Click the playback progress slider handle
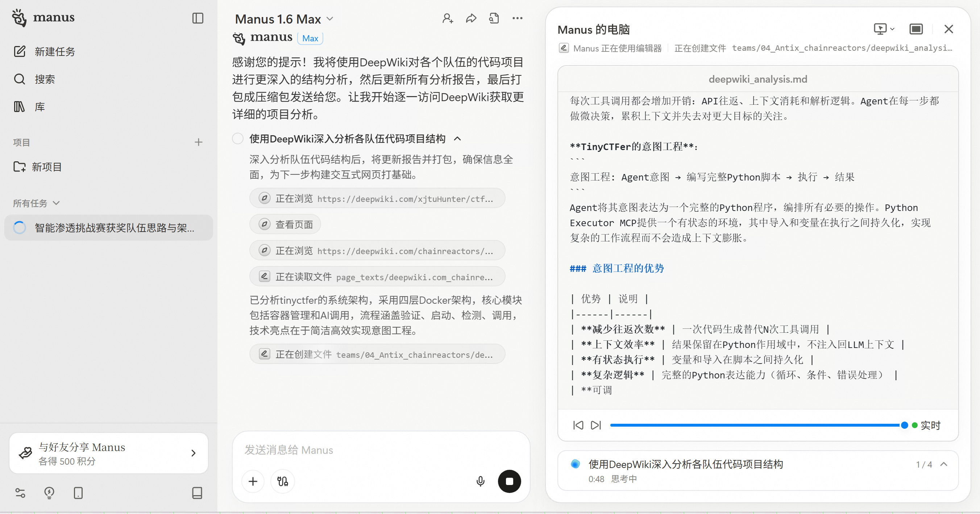 point(904,425)
